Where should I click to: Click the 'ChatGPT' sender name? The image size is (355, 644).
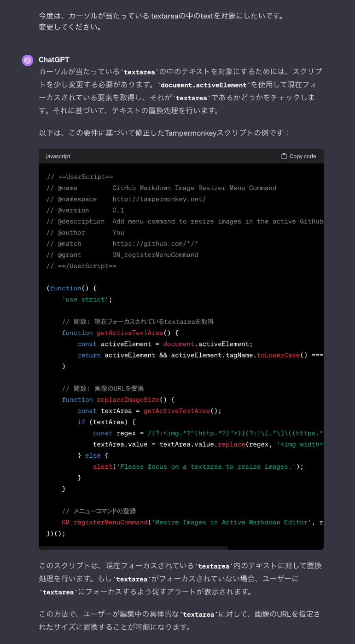[x=54, y=60]
